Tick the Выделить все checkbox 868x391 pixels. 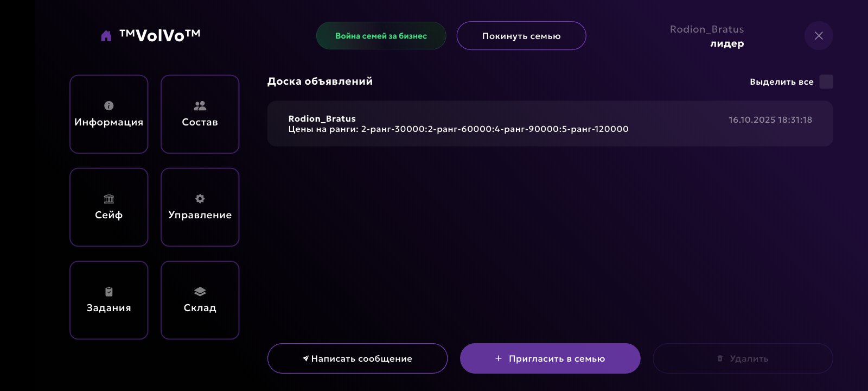(826, 82)
